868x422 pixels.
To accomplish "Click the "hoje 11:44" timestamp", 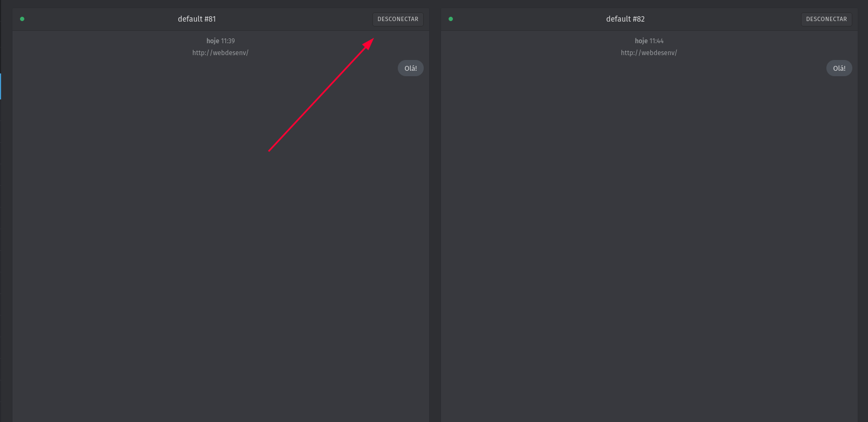I will coord(649,41).
